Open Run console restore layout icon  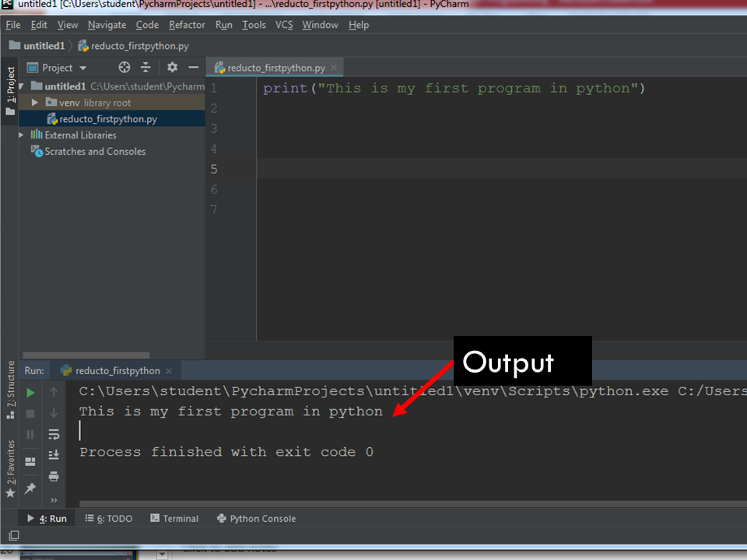(30, 460)
